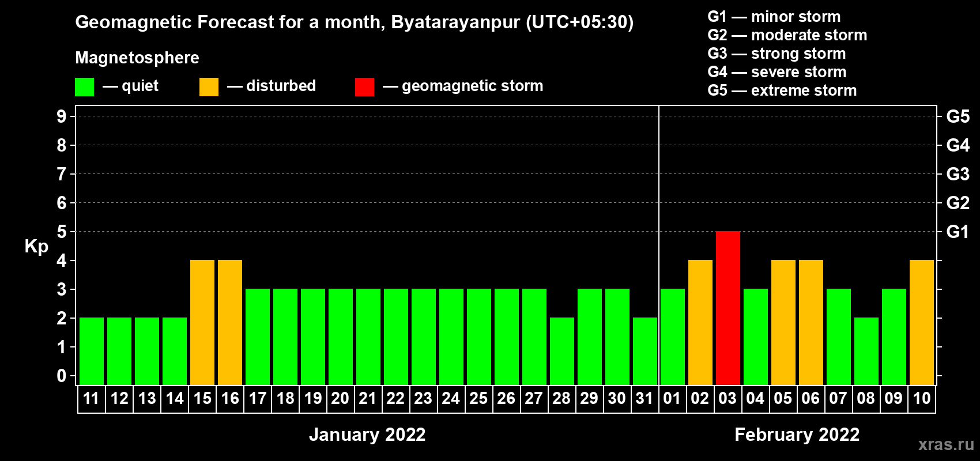Click date label 22 on the axis
Image resolution: width=980 pixels, height=461 pixels.
pyautogui.click(x=396, y=399)
